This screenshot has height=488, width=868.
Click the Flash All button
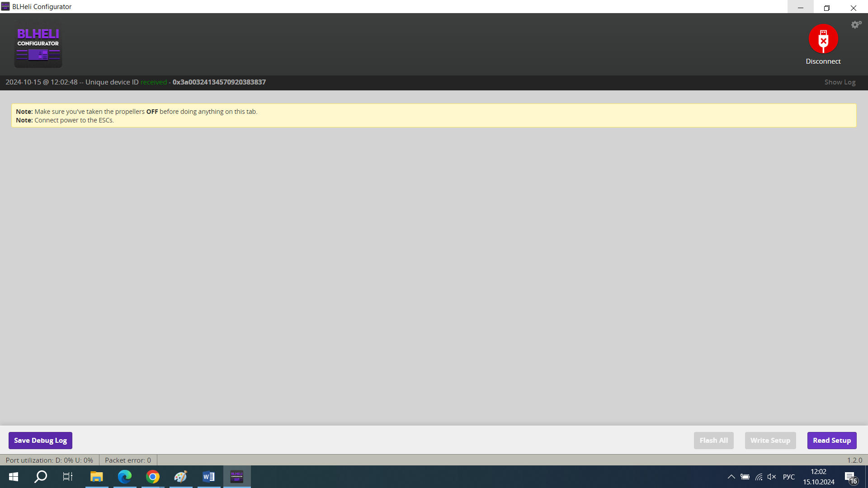click(713, 441)
